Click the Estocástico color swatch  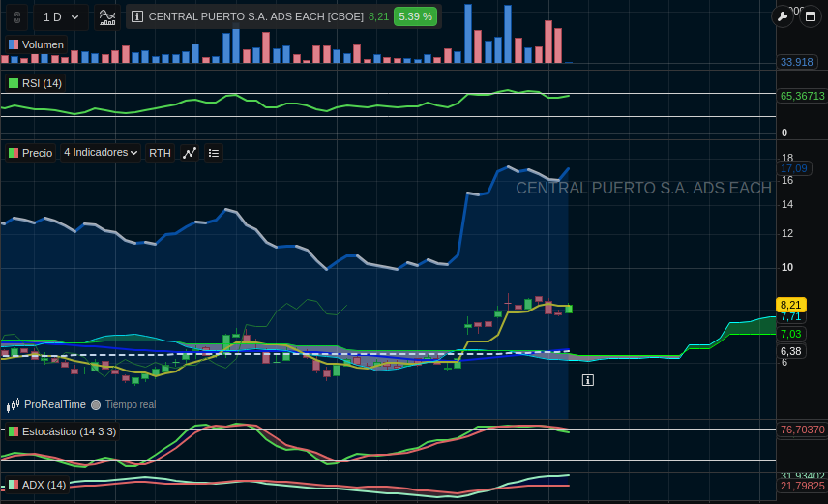tap(14, 432)
